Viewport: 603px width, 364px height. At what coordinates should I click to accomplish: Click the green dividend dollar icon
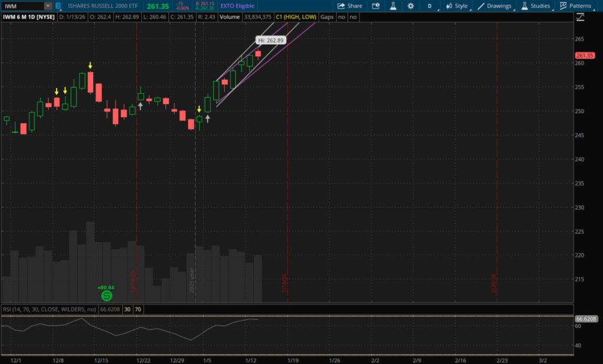click(x=107, y=295)
